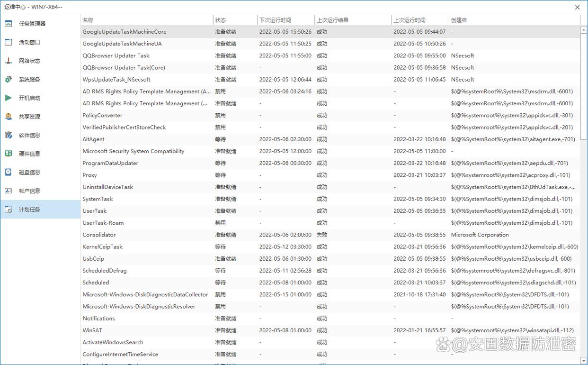Viewport: 588px width, 365px height.
Task: Open the 共享资源 shared resources icon
Action: click(9, 117)
